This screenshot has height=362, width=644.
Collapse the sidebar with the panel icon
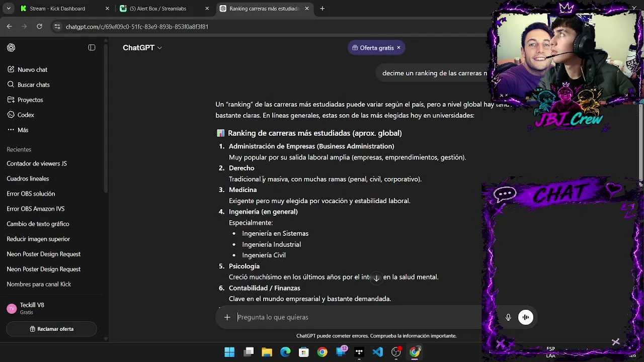click(x=92, y=47)
